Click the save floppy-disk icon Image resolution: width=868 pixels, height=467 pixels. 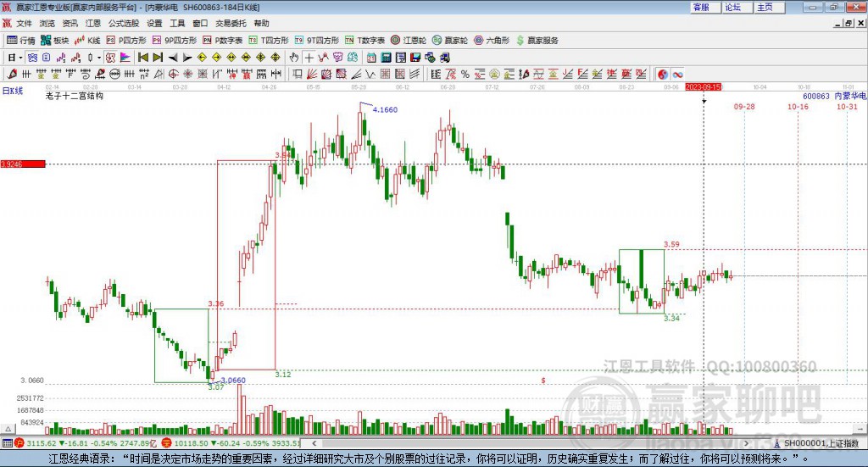coord(415,58)
